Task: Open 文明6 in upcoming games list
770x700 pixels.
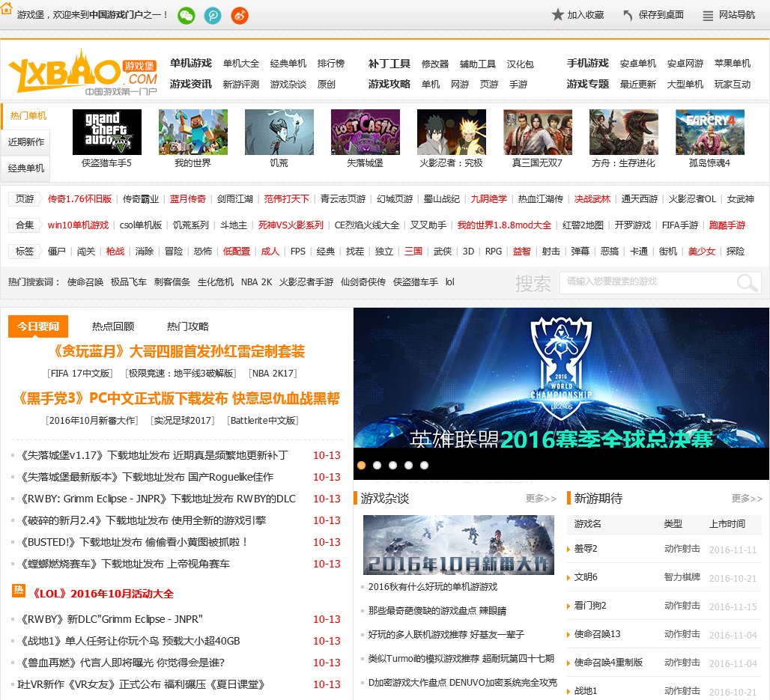Action: [x=585, y=577]
